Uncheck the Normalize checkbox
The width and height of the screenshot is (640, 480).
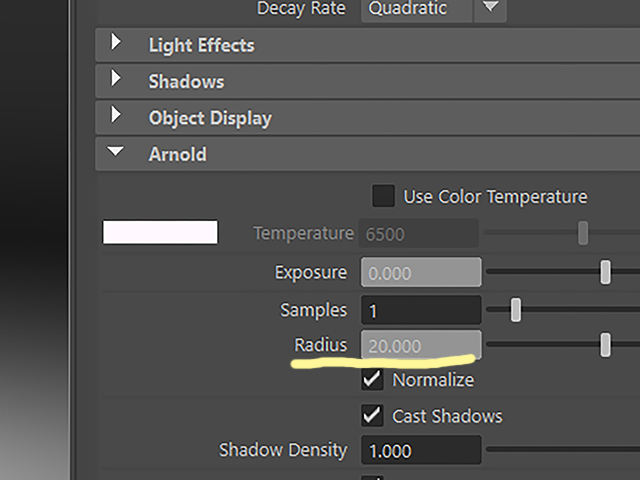tap(372, 380)
